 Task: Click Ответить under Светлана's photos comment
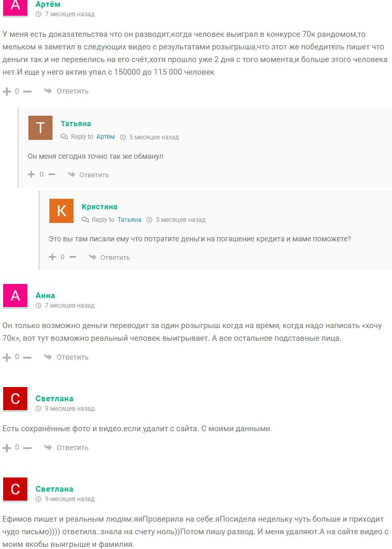coord(66,448)
